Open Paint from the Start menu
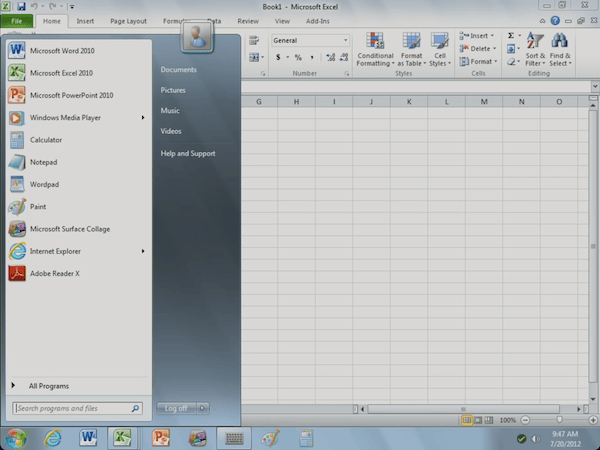The height and width of the screenshot is (450, 600). pyautogui.click(x=37, y=206)
